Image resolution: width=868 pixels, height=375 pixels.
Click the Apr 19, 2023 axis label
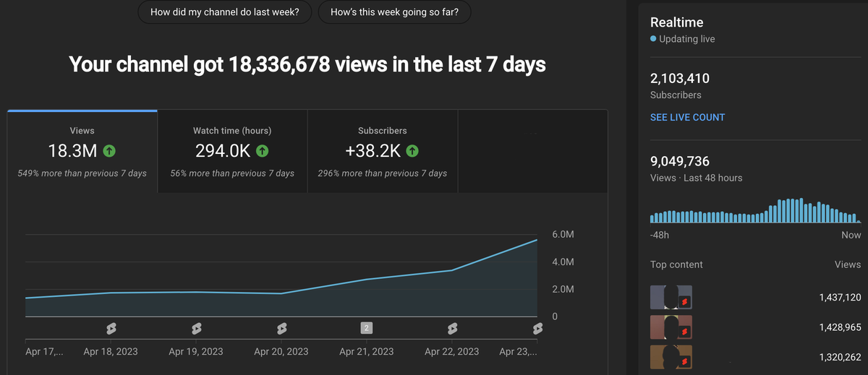coord(196,352)
